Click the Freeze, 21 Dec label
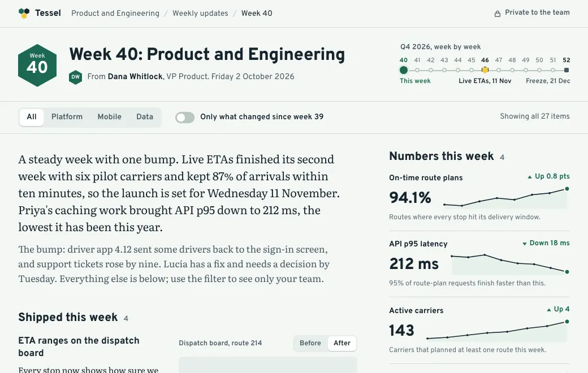The image size is (588, 373). coord(548,81)
